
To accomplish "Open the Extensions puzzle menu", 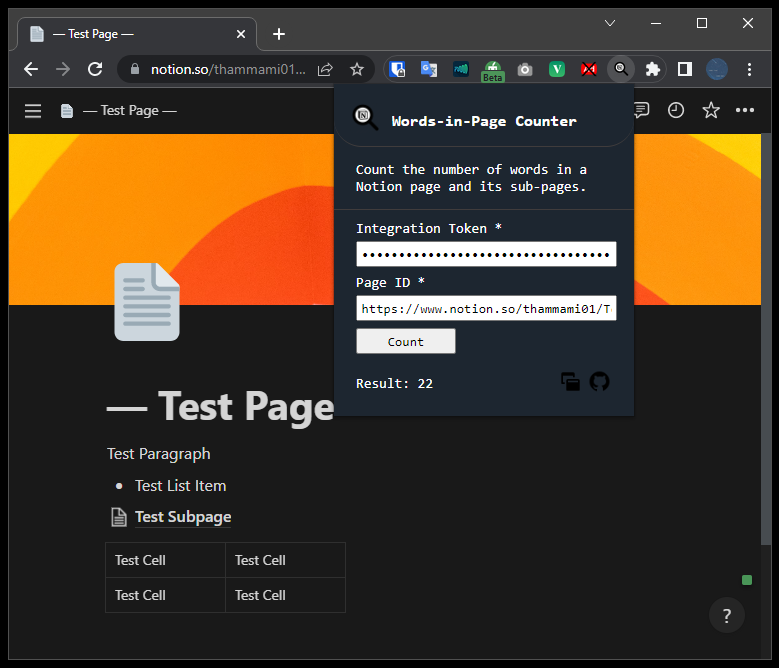I will (x=652, y=69).
